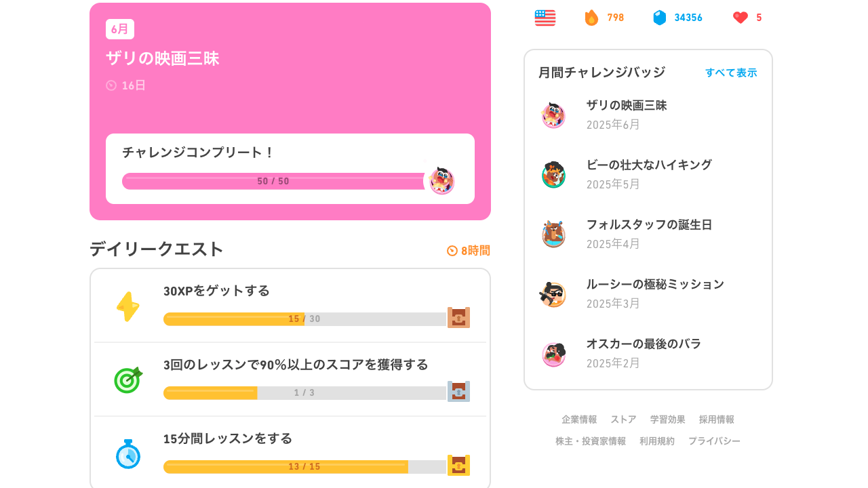Click the red heart lives icon
Screen dimensions: 868x488
tap(741, 18)
